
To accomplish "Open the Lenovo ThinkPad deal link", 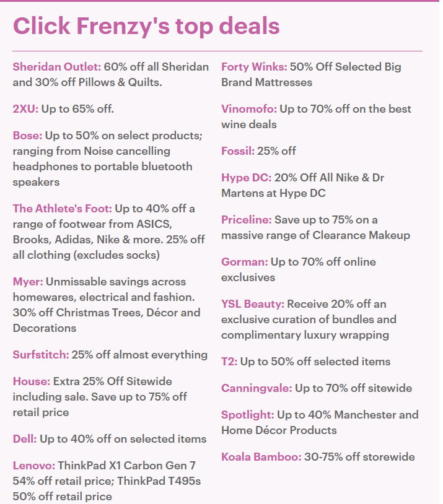I will click(x=34, y=466).
